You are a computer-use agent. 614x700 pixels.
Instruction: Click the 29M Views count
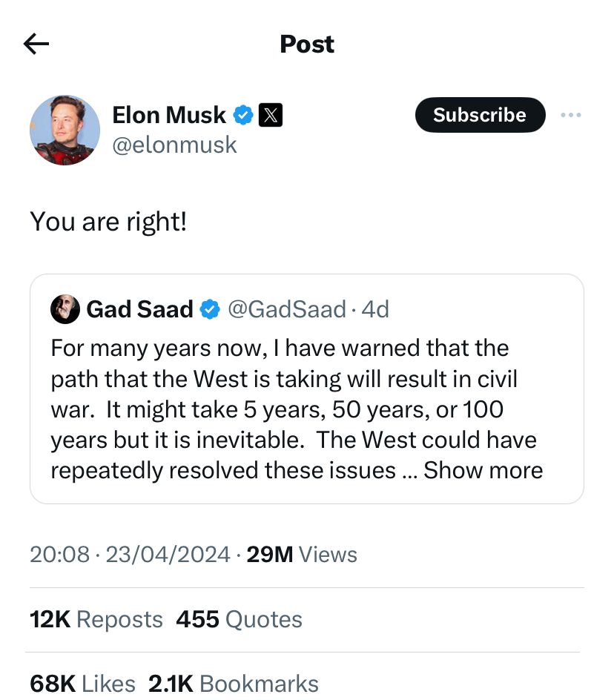point(301,554)
